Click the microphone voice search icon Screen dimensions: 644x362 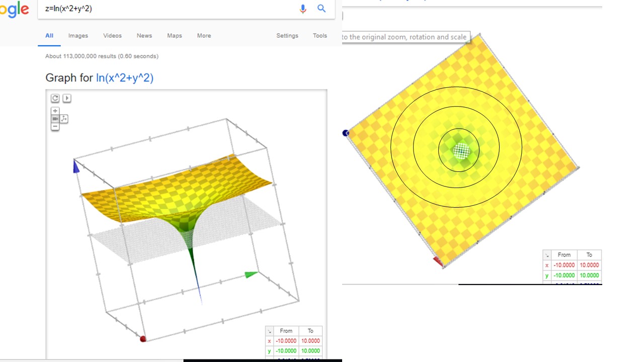coord(303,9)
